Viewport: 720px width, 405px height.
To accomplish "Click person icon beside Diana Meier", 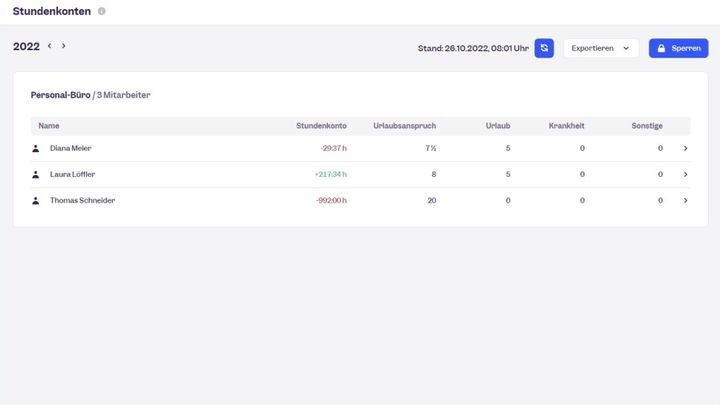I will tap(36, 148).
